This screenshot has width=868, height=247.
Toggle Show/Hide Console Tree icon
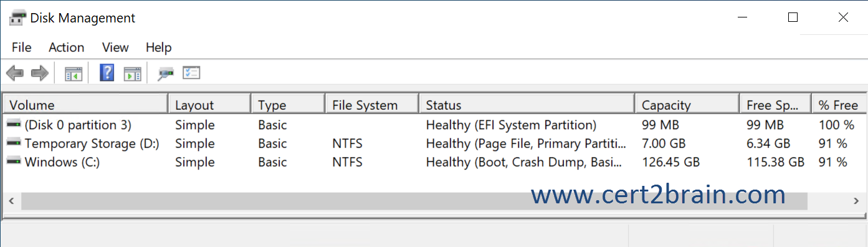click(x=74, y=74)
